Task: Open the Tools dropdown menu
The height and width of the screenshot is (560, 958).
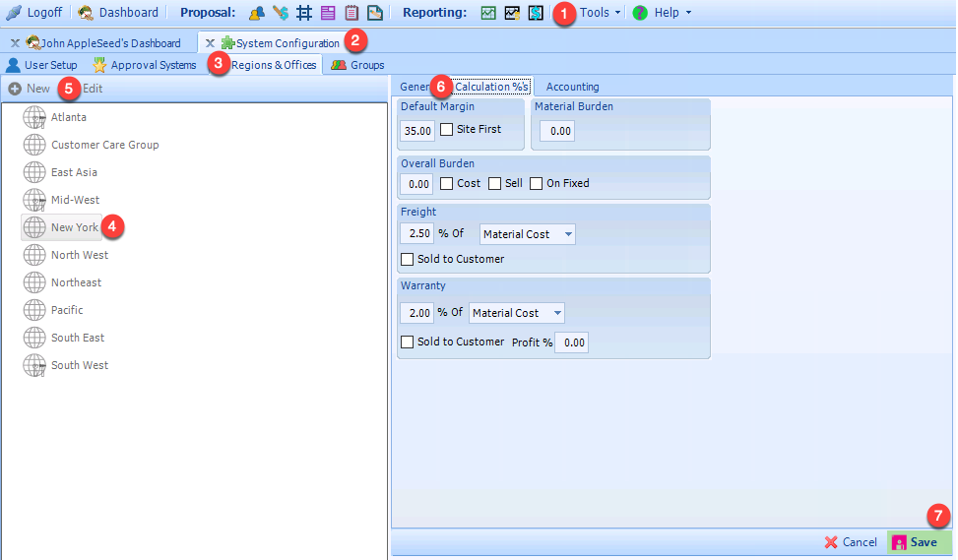Action: coord(600,12)
